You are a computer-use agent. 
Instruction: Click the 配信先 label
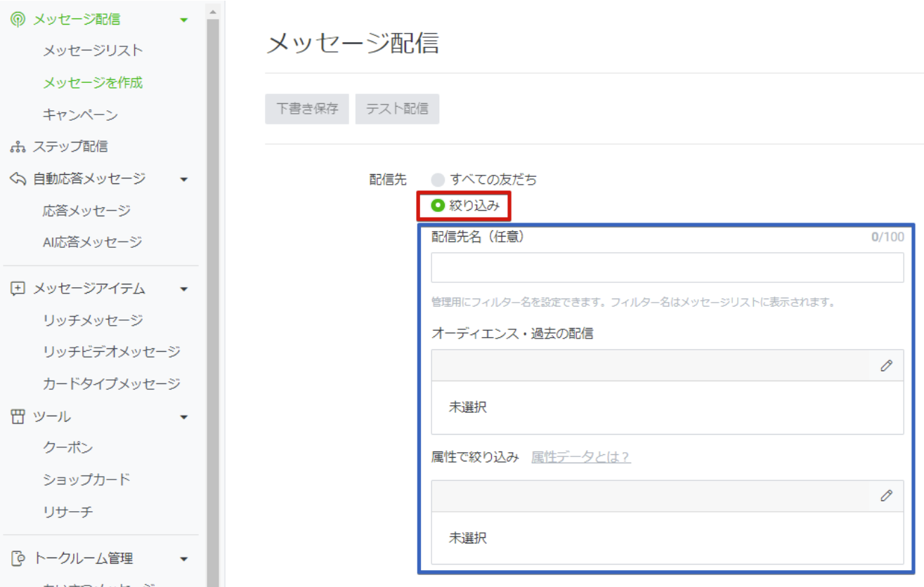[388, 180]
